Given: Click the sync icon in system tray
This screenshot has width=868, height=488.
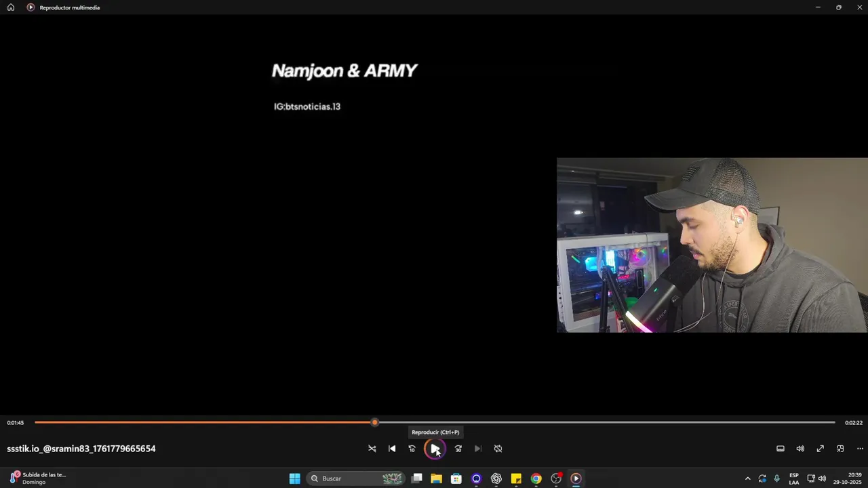Looking at the screenshot, I should tap(762, 479).
